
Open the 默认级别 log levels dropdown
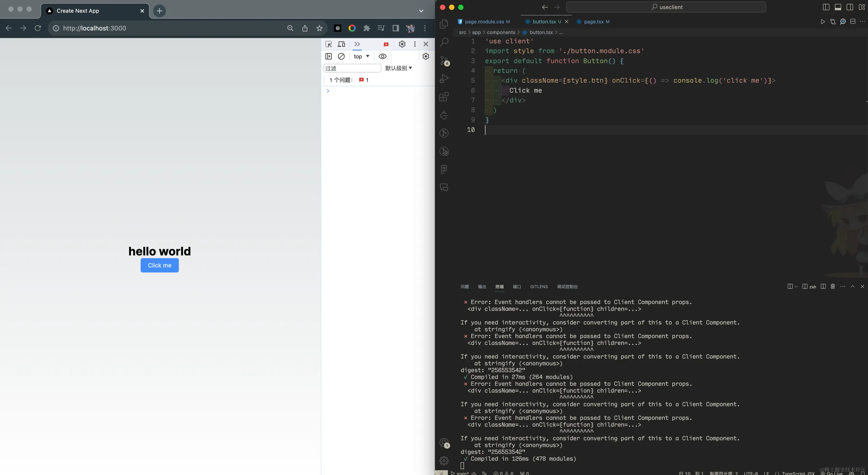[399, 68]
